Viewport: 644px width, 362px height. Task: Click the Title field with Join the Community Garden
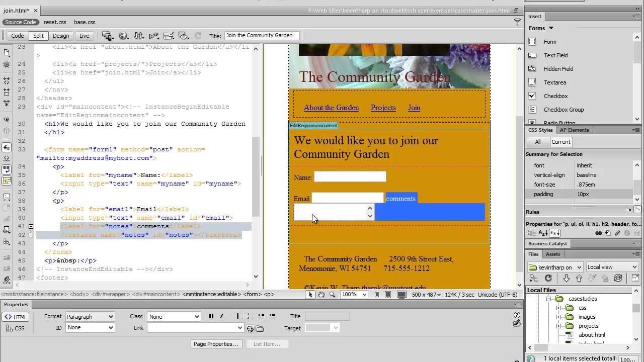[262, 36]
